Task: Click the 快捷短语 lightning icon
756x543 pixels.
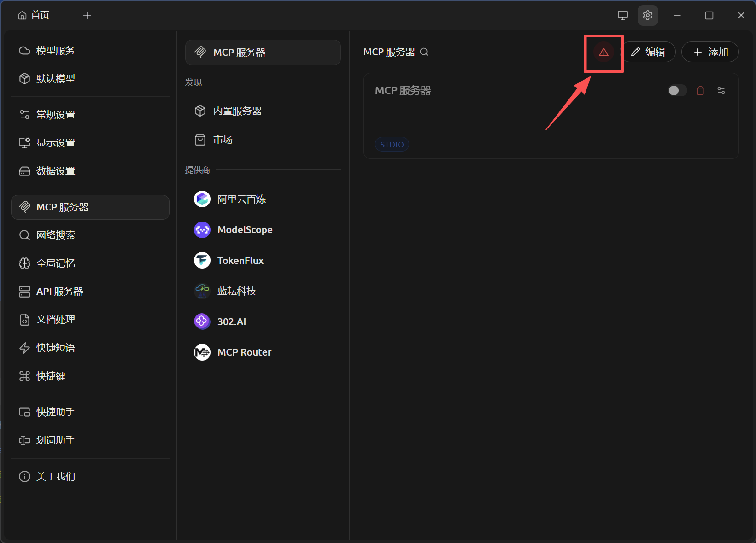Action: point(24,348)
